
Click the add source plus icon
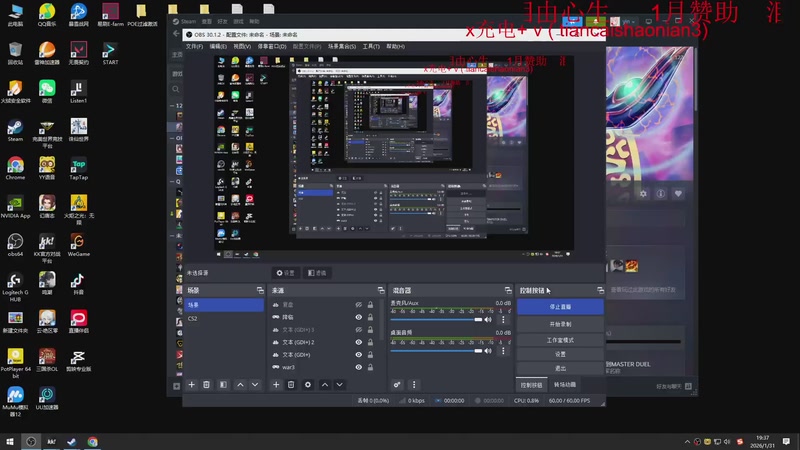276,384
